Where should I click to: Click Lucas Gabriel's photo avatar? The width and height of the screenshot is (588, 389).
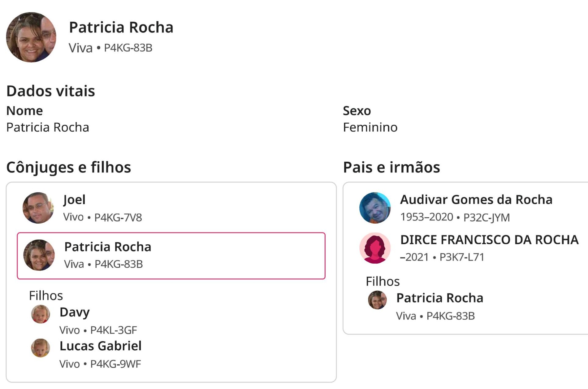(41, 348)
